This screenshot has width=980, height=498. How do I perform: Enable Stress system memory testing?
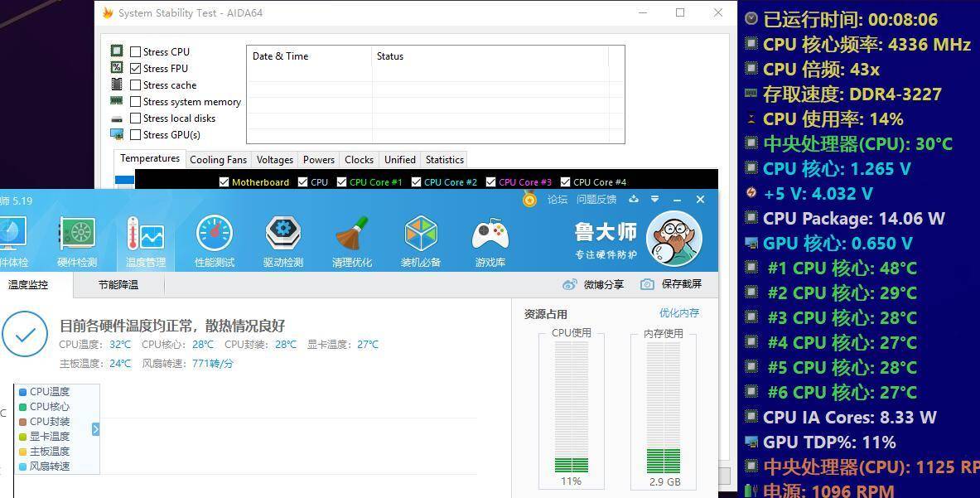[x=135, y=101]
